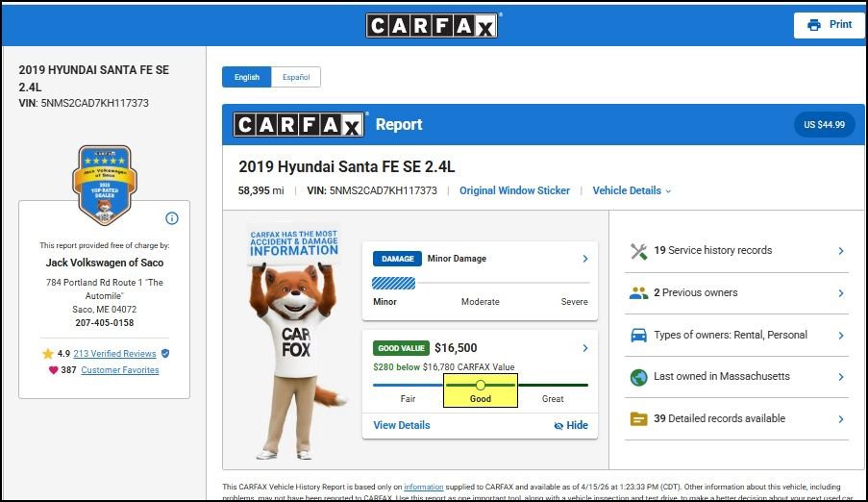Click 39 Detailed records available text

pyautogui.click(x=720, y=418)
